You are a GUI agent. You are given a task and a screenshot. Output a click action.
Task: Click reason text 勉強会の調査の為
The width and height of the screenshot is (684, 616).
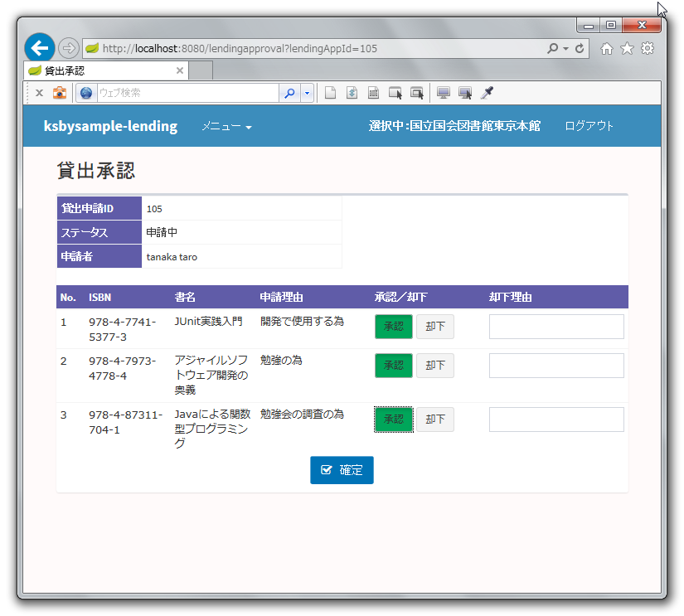pos(302,414)
